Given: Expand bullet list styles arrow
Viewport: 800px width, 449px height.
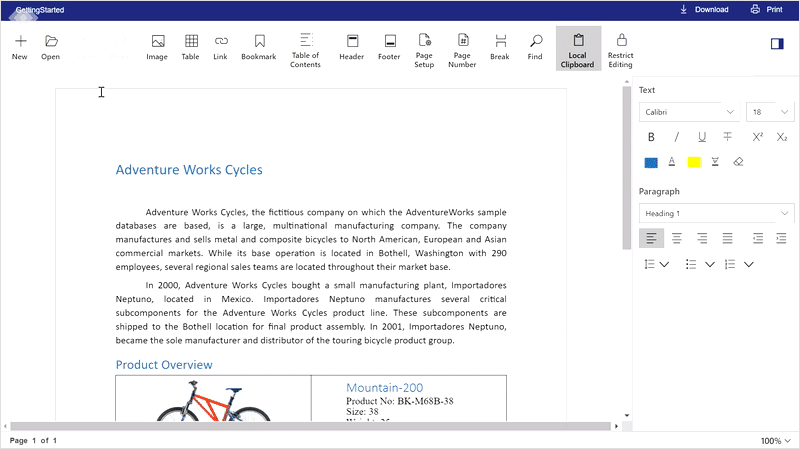Looking at the screenshot, I should (710, 264).
